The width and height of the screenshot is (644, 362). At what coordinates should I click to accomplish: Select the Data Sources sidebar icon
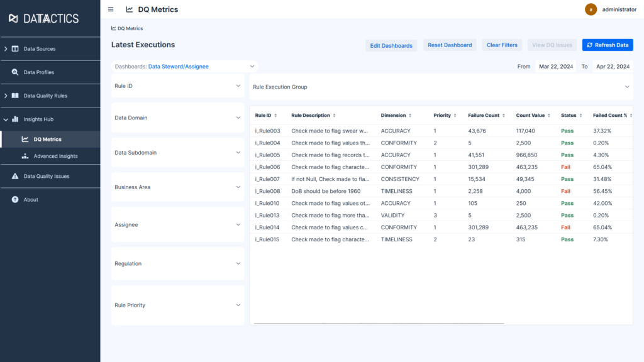click(15, 48)
